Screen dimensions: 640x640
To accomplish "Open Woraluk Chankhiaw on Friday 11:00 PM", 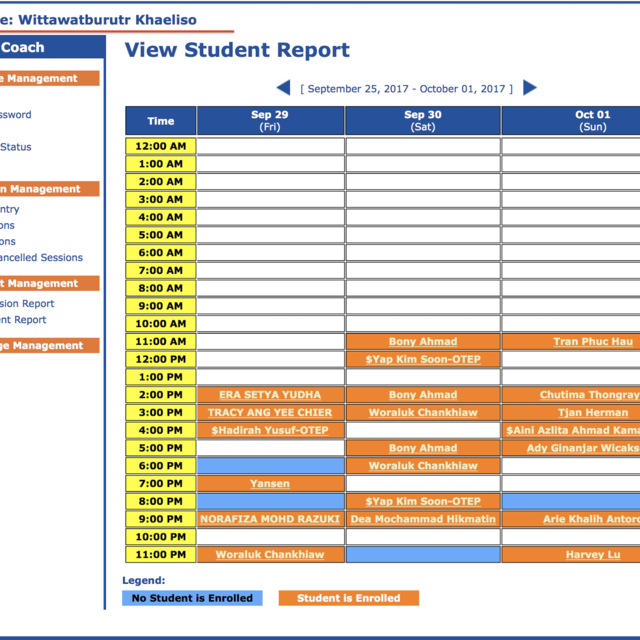I will tap(270, 555).
